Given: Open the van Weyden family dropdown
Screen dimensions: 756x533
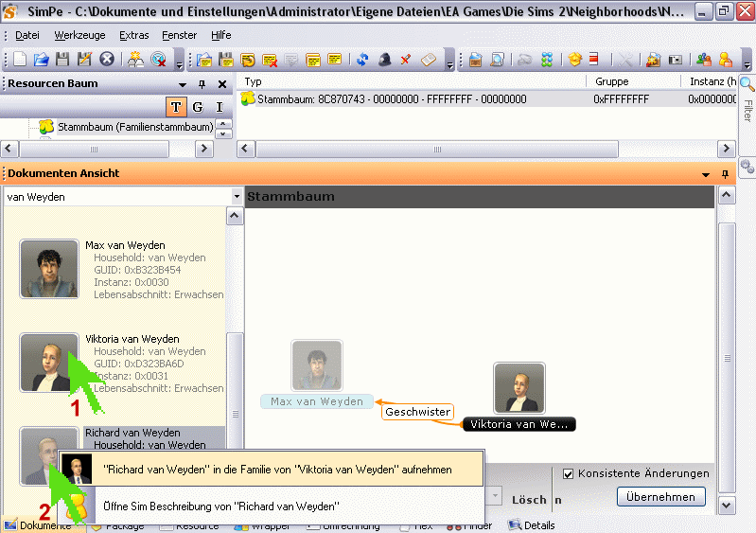Looking at the screenshot, I should [236, 196].
